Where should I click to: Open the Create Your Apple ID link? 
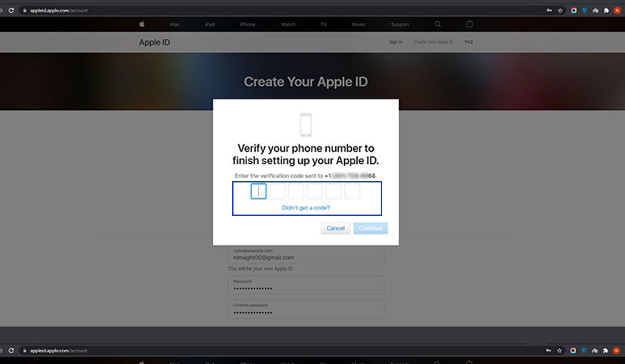433,42
